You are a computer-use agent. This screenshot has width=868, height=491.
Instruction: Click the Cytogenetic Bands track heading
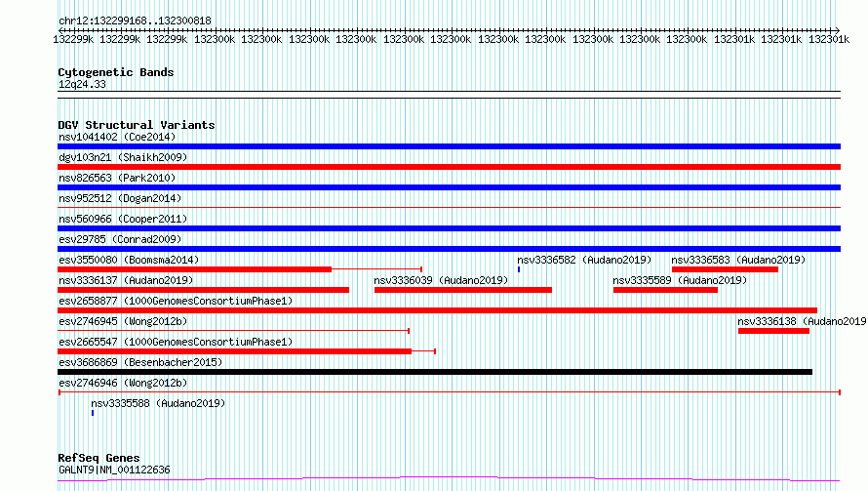coord(116,72)
